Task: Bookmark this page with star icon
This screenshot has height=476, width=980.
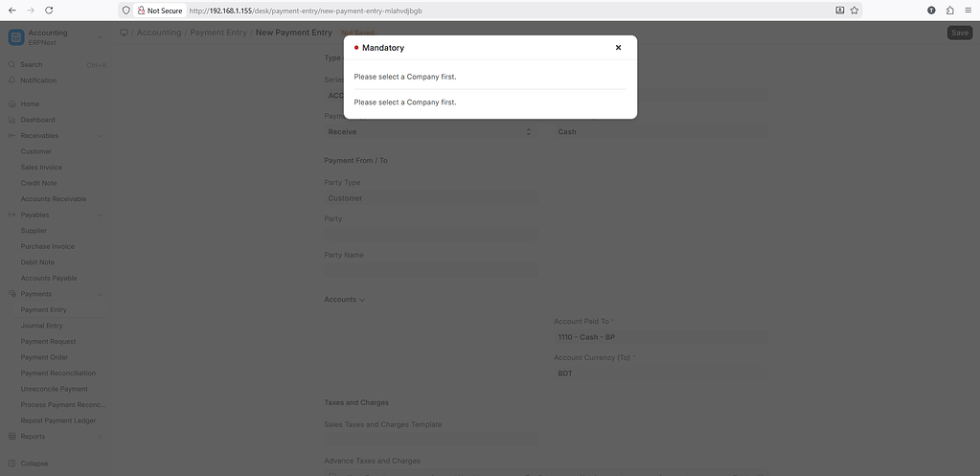Action: coord(855,10)
